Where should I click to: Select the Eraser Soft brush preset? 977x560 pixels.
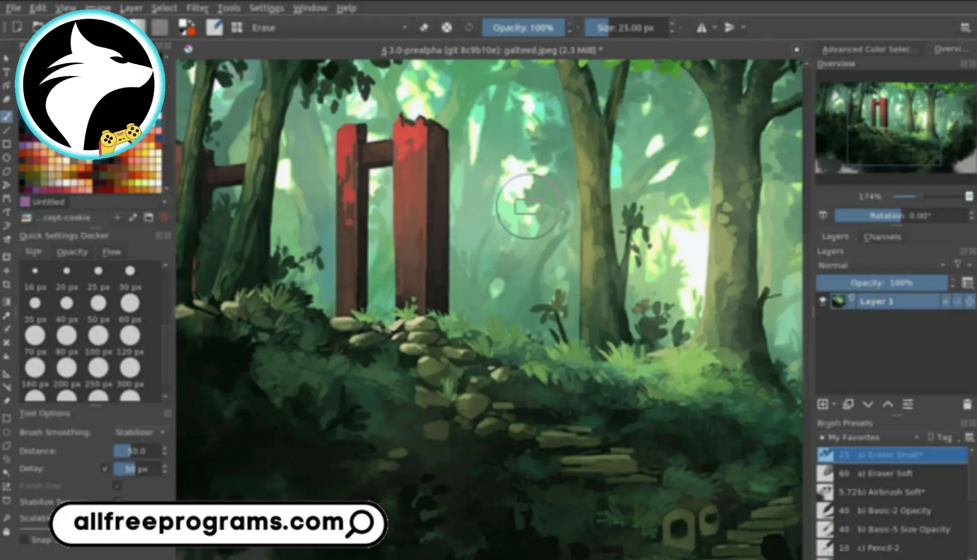(891, 473)
